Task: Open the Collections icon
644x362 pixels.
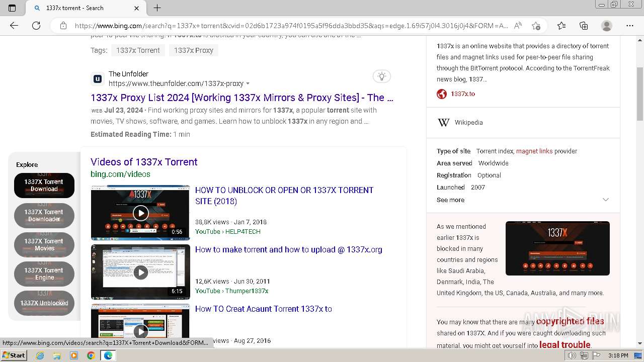Action: point(584,26)
